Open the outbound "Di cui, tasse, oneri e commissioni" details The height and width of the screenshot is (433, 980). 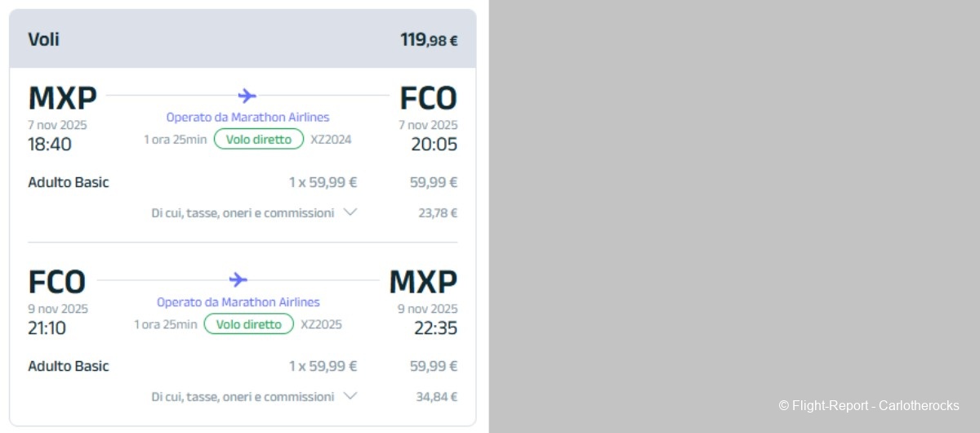(243, 212)
